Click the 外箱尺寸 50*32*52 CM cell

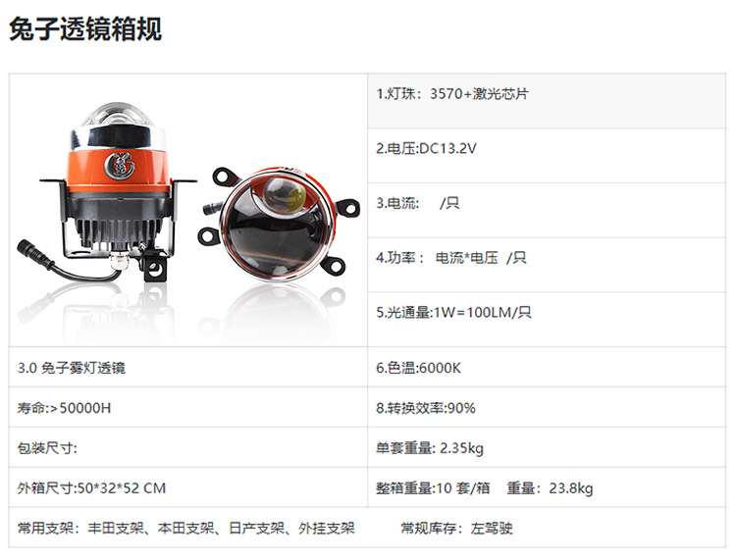(x=188, y=487)
